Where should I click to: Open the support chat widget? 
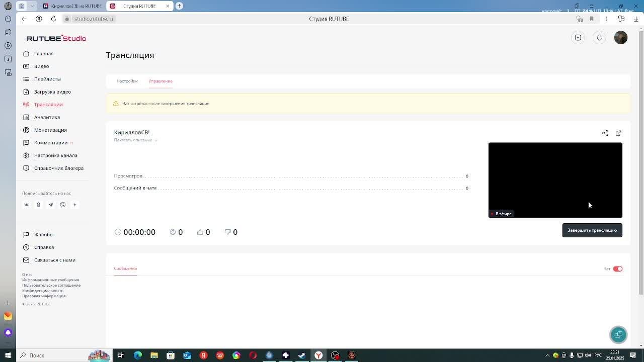point(618,335)
